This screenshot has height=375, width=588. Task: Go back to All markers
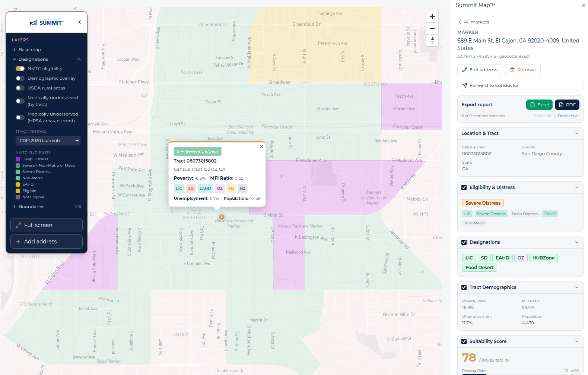tap(474, 22)
